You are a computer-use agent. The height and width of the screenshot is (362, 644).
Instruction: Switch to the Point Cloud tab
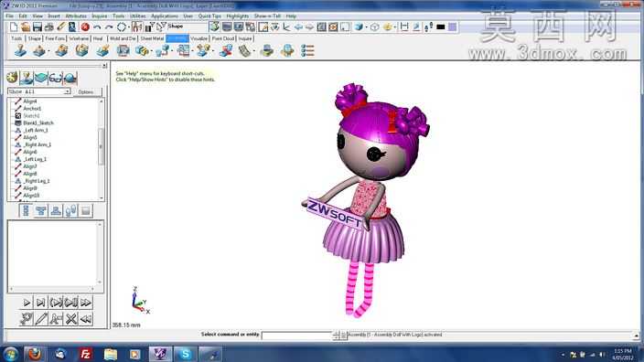[x=223, y=38]
